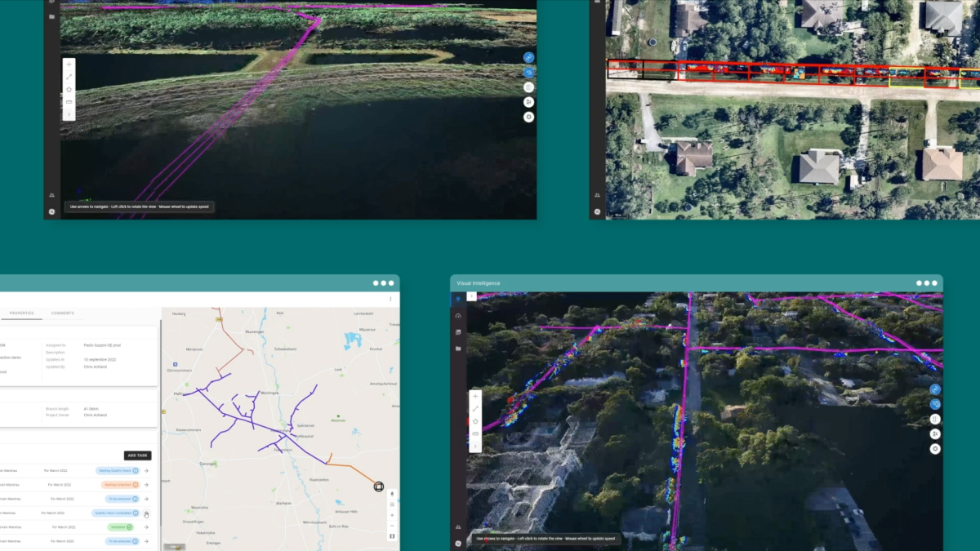Screen dimensions: 980x551
Task: Toggle fullscreen mode on the map view
Action: [392, 536]
